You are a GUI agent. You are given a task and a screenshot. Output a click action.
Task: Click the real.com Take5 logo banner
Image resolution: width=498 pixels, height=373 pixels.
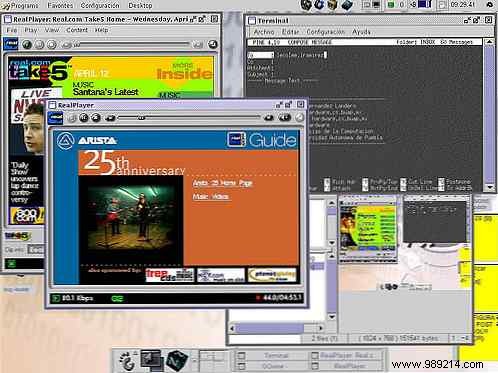click(39, 69)
